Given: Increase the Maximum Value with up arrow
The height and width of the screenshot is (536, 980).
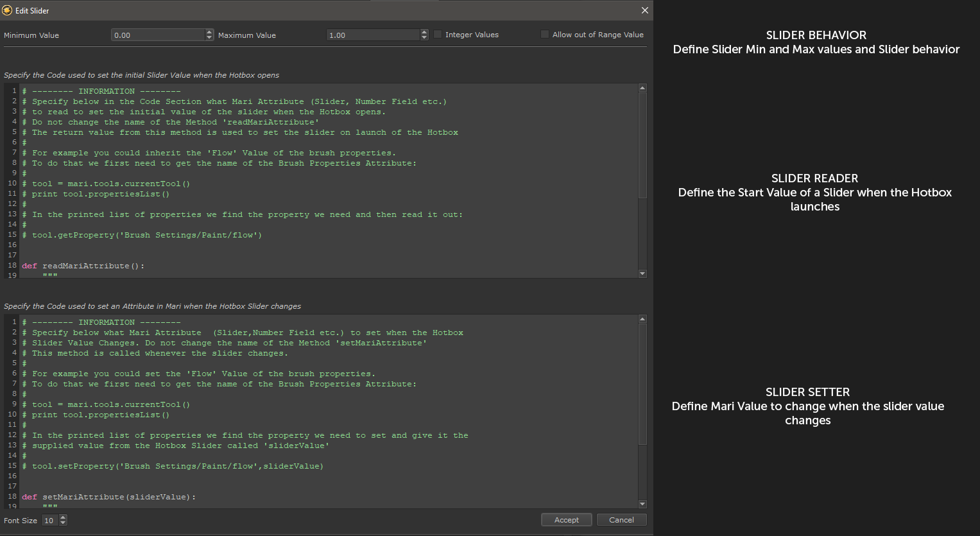Looking at the screenshot, I should [x=424, y=32].
